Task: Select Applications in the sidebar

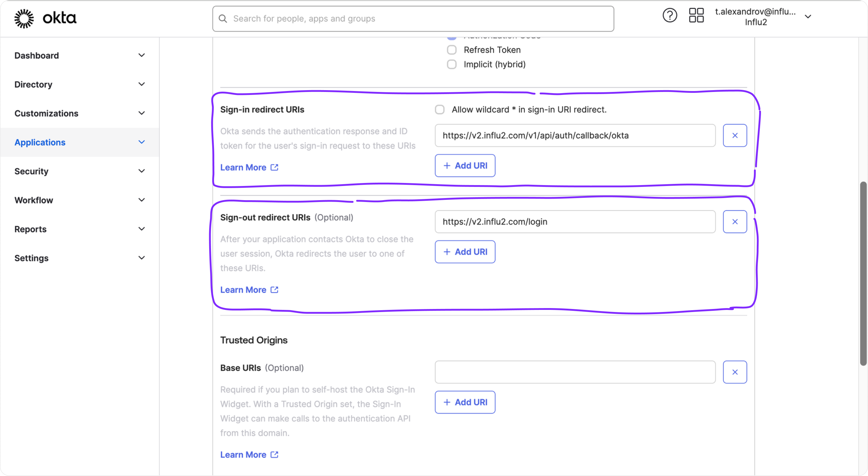Action: click(40, 142)
